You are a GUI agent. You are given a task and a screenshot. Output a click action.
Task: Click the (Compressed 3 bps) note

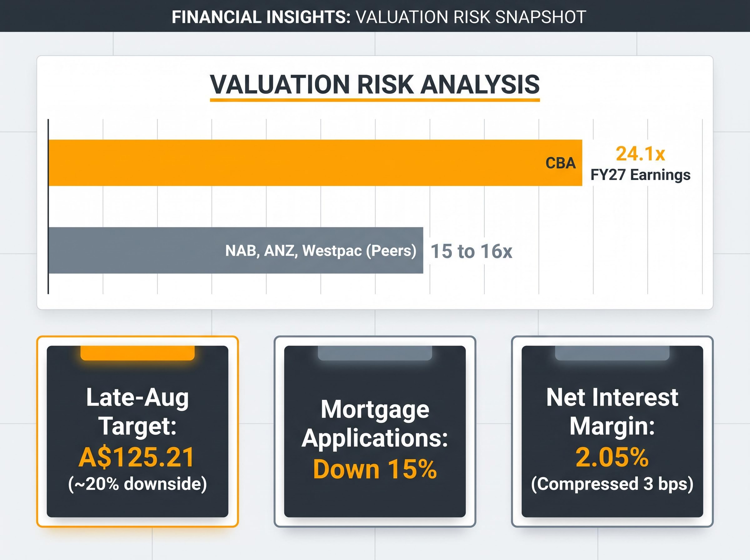click(612, 484)
